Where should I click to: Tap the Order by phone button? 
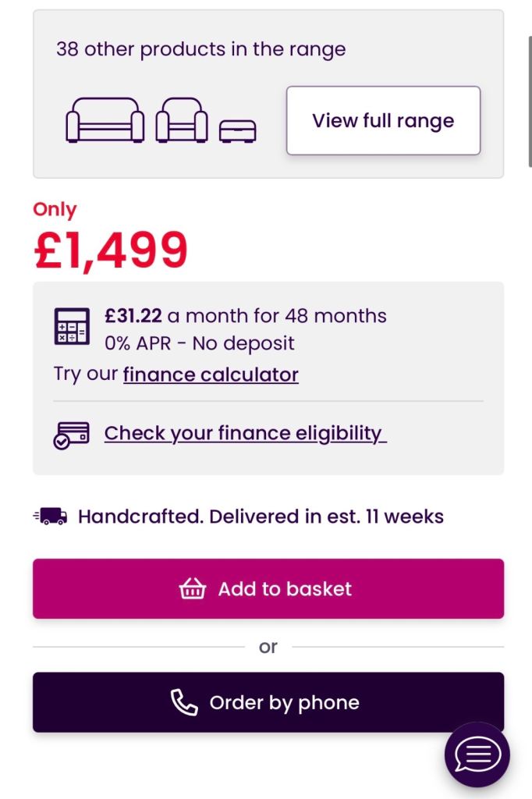268,702
